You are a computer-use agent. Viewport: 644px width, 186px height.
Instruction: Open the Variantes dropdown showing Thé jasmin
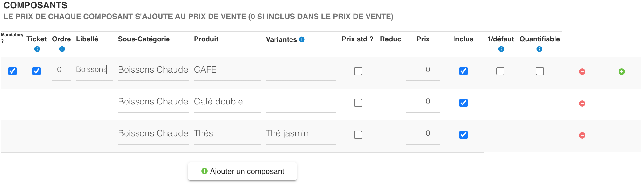pyautogui.click(x=301, y=133)
